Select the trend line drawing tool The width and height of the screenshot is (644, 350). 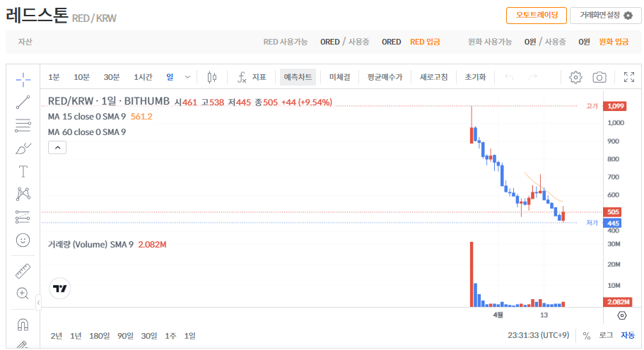[23, 103]
